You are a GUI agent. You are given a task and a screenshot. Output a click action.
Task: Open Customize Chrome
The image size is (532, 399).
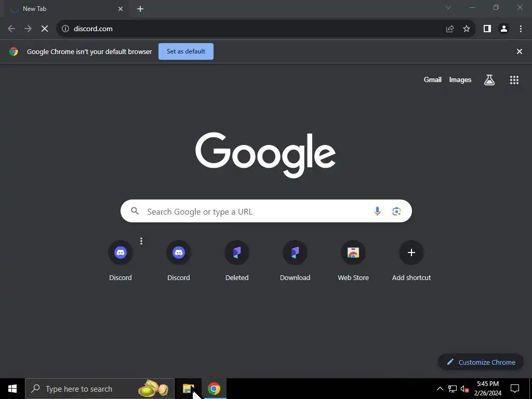point(481,362)
